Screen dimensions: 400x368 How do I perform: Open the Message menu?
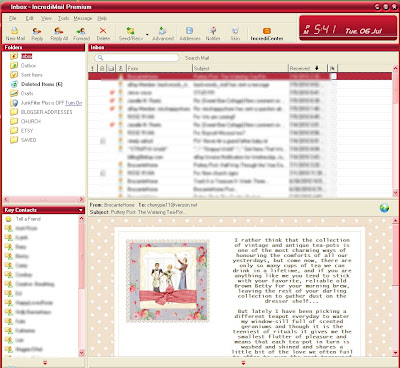pyautogui.click(x=83, y=18)
